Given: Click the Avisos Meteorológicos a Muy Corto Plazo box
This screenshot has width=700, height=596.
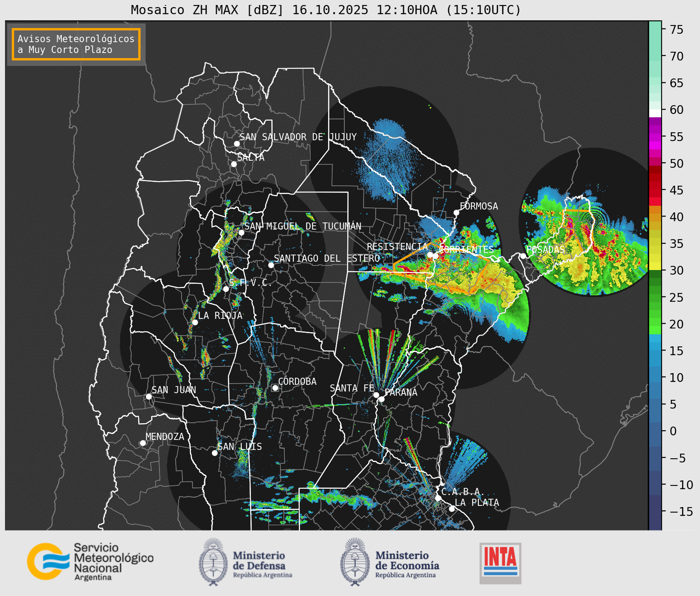Looking at the screenshot, I should click(76, 44).
